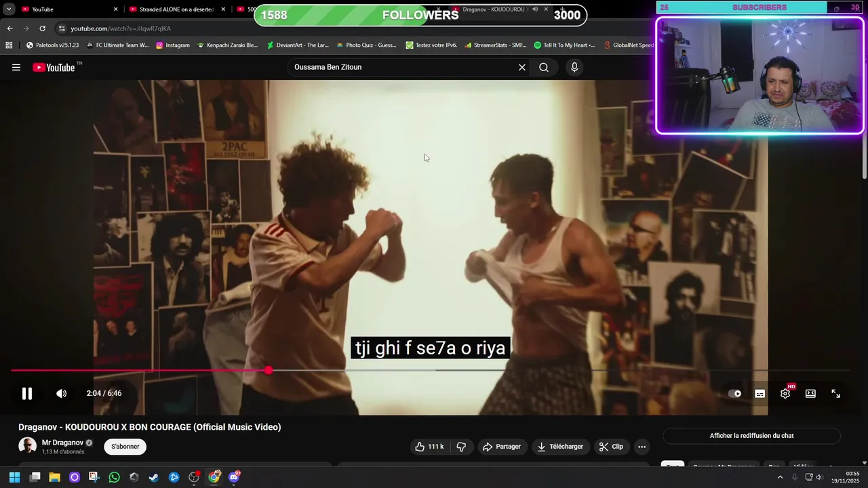Start voice search with microphone icon

(x=574, y=67)
